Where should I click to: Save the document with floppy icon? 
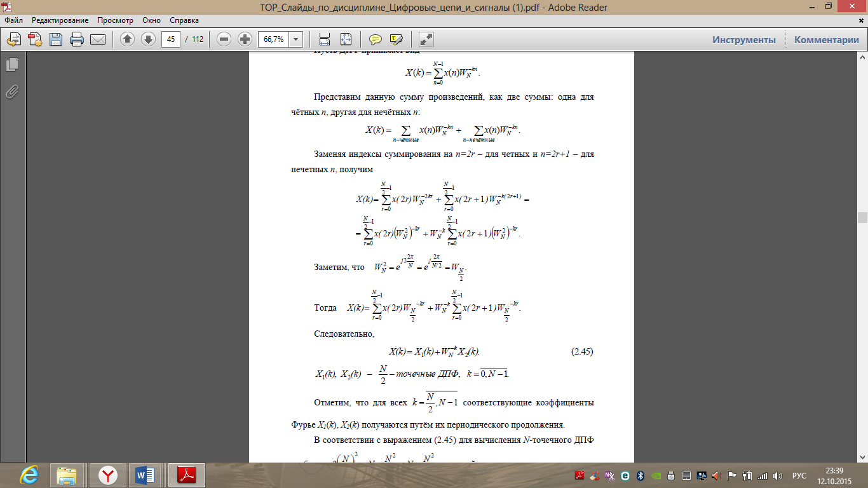click(x=56, y=39)
